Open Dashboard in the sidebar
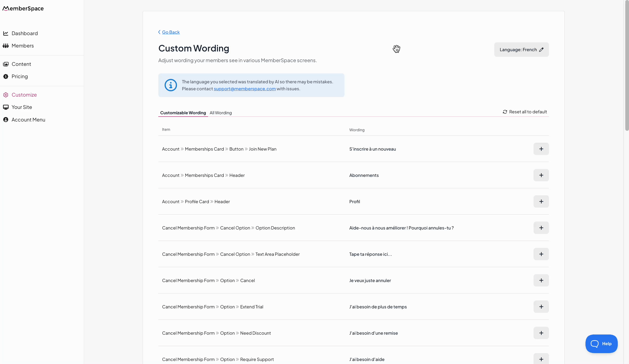This screenshot has height=364, width=629. (x=24, y=33)
